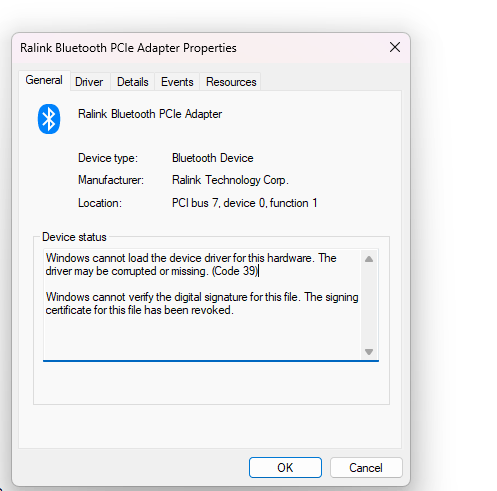Screen dimensions: 497x491
Task: Click the Device type value Bluetooth Device
Action: (x=213, y=158)
